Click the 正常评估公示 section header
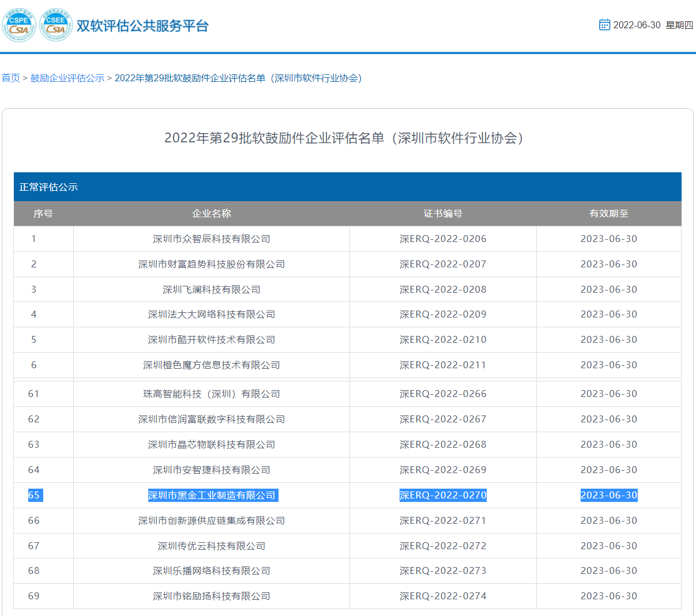This screenshot has width=696, height=616. [x=48, y=187]
